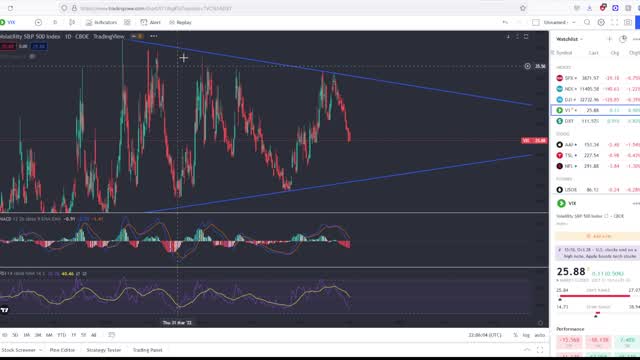Select the 6M date range

coord(49,335)
